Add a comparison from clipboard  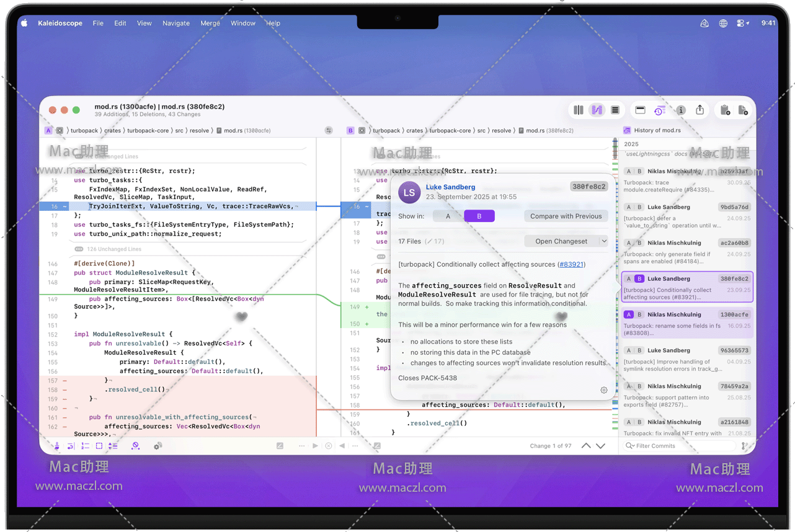(x=725, y=110)
